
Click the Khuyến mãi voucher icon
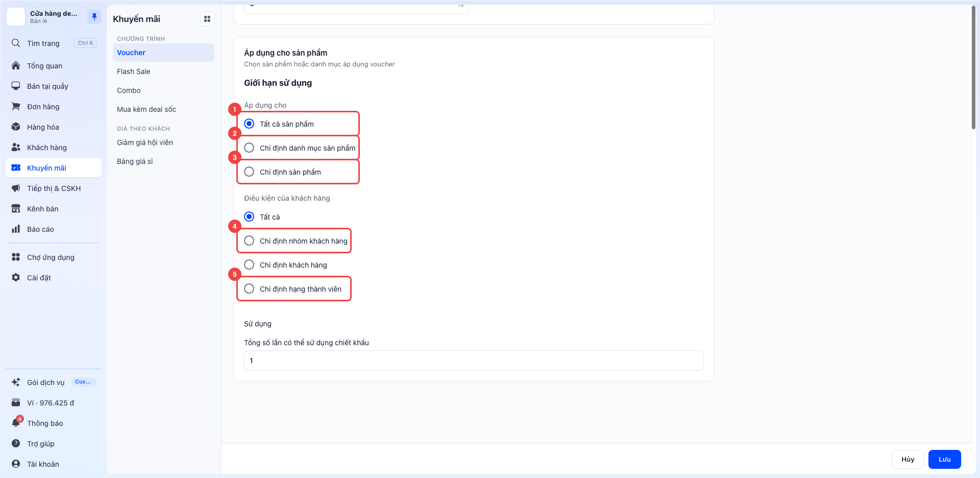pyautogui.click(x=16, y=168)
